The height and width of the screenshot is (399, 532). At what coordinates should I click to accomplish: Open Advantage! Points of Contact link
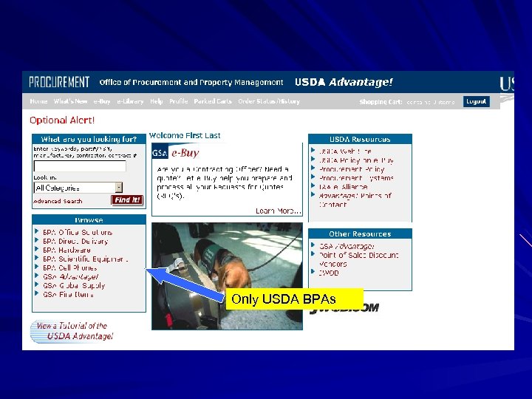(x=355, y=199)
